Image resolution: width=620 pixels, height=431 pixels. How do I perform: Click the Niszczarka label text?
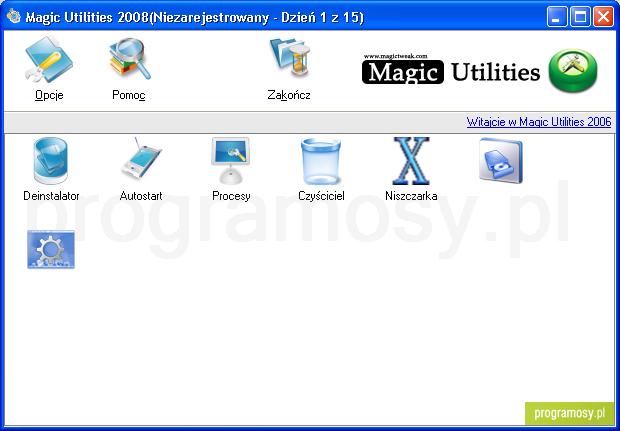[x=411, y=196]
